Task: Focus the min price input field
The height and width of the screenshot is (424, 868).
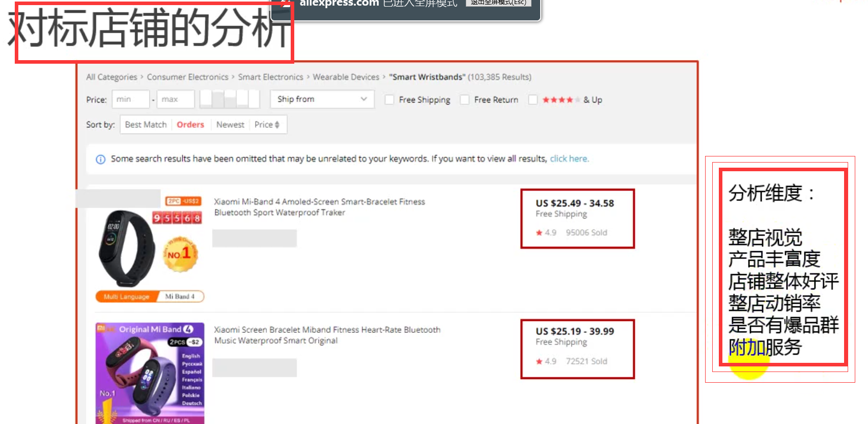Action: (130, 99)
